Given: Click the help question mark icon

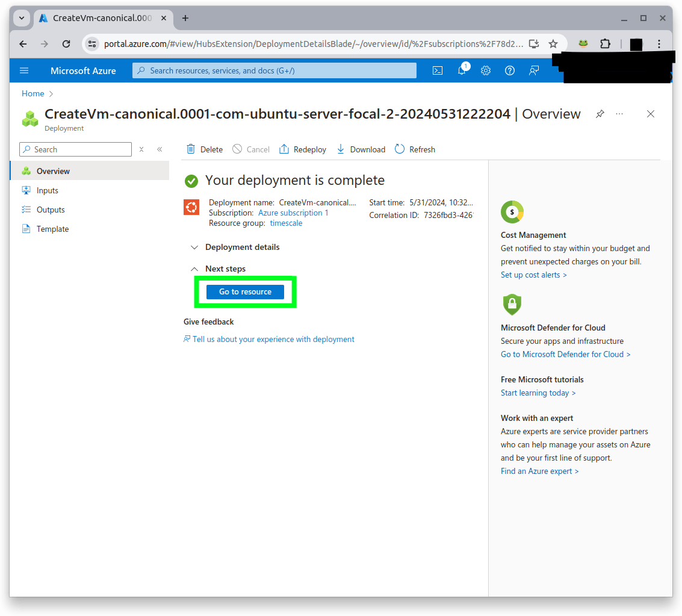Looking at the screenshot, I should [510, 70].
